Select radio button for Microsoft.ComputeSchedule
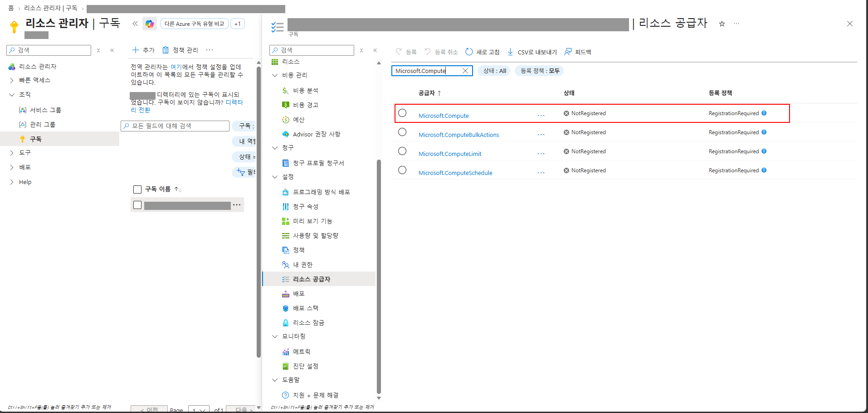The height and width of the screenshot is (413, 868). [x=402, y=170]
